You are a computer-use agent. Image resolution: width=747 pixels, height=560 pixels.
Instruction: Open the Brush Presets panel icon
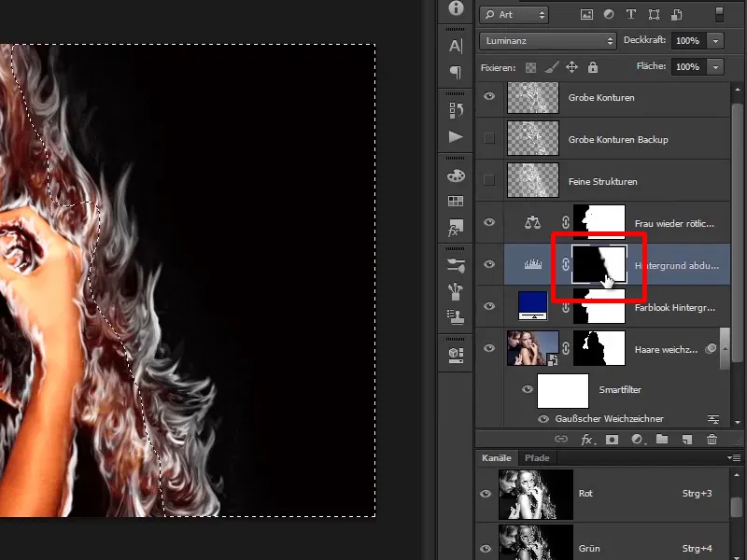pyautogui.click(x=456, y=265)
